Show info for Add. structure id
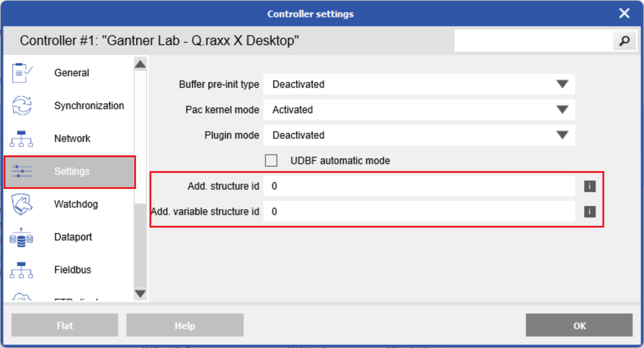The height and width of the screenshot is (348, 644). [590, 186]
